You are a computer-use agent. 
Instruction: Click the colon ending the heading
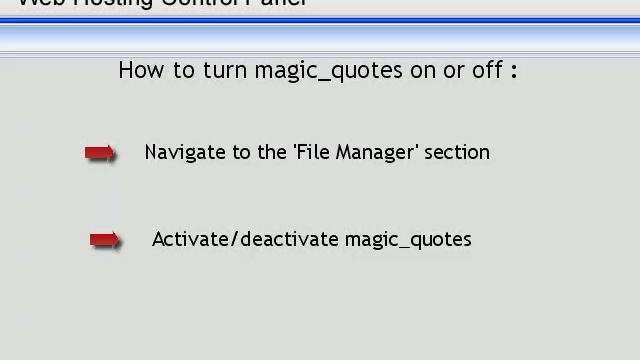[x=514, y=71]
